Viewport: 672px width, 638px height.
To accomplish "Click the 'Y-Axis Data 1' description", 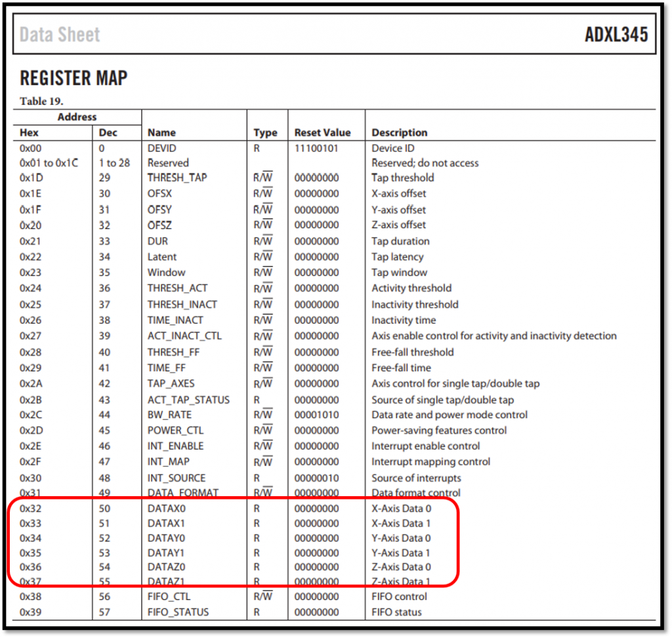I will [401, 553].
